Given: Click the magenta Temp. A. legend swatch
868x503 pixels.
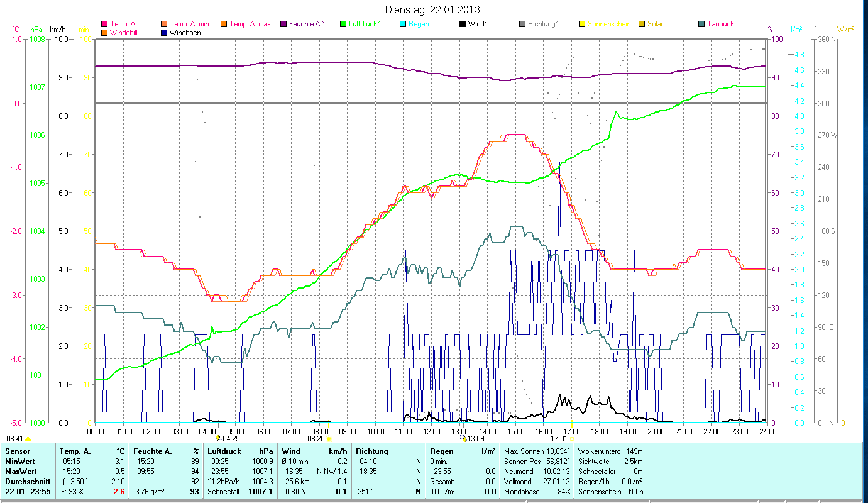Looking at the screenshot, I should tap(104, 25).
